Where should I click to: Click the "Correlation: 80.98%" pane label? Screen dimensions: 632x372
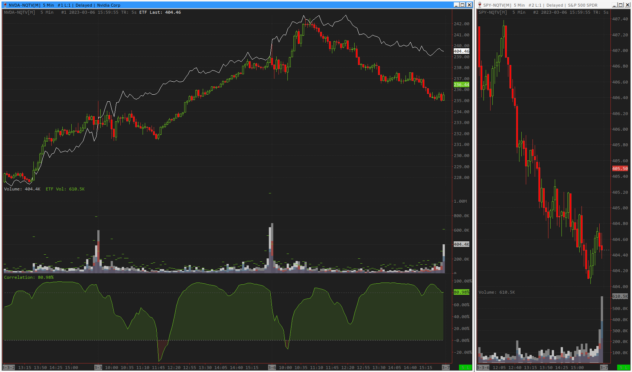29,277
